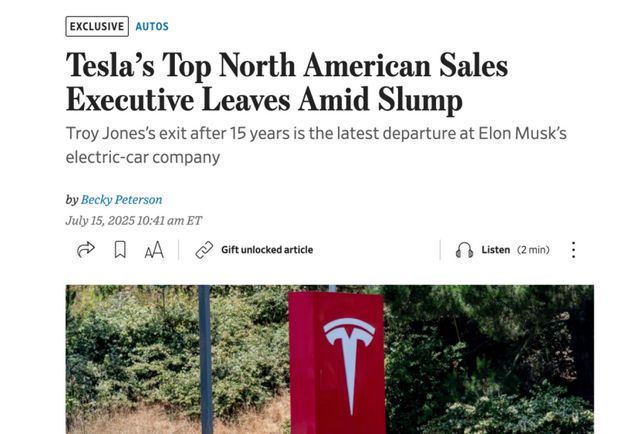This screenshot has height=434, width=640.
Task: Click the headphones listen icon
Action: (464, 250)
